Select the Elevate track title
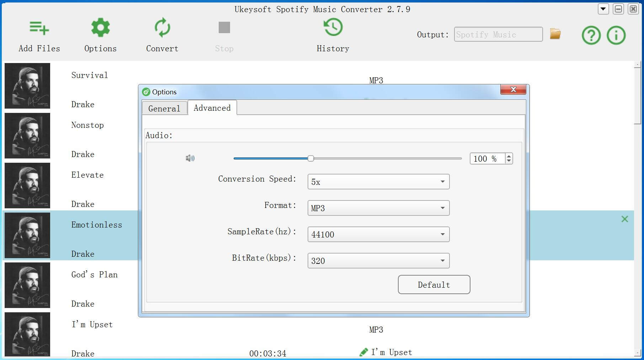644x360 pixels. pos(87,175)
